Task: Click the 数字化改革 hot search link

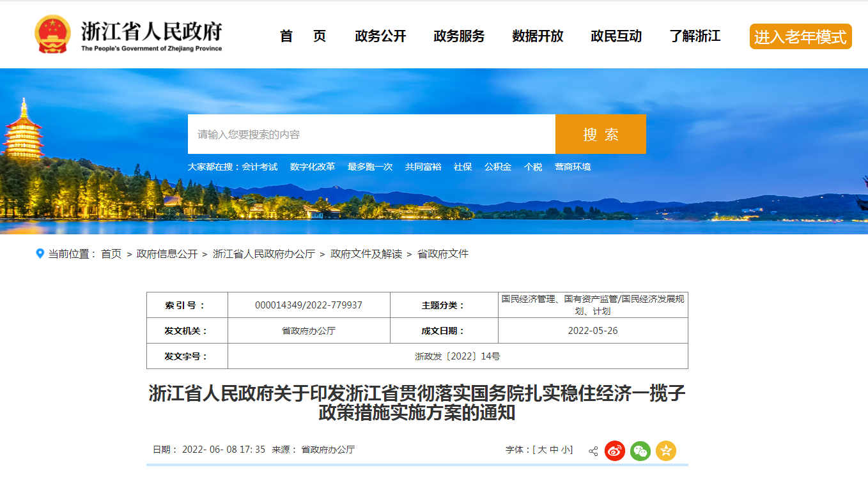Action: pos(312,167)
